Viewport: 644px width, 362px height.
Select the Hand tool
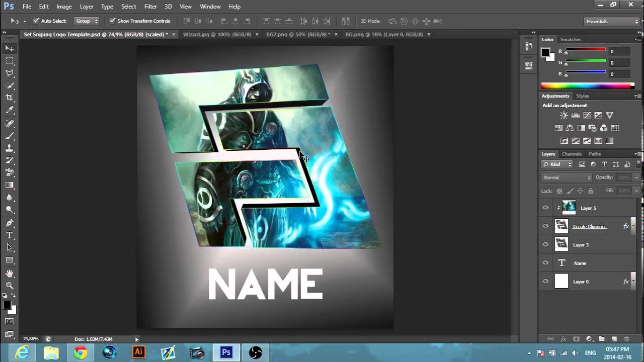(10, 274)
